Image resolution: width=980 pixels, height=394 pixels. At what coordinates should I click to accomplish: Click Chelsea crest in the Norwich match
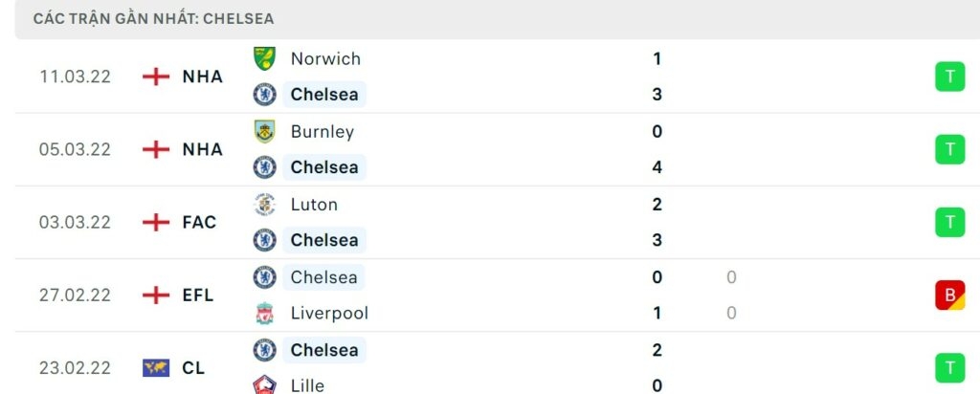(x=264, y=95)
